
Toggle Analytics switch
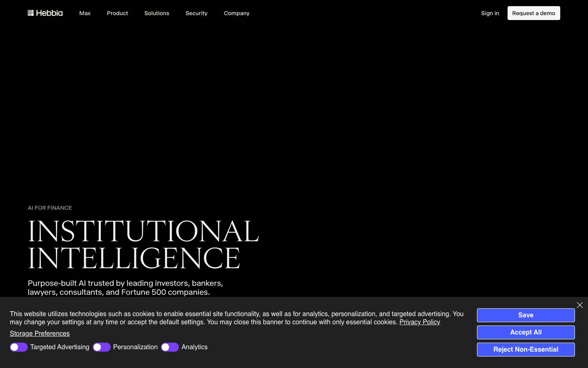170,347
